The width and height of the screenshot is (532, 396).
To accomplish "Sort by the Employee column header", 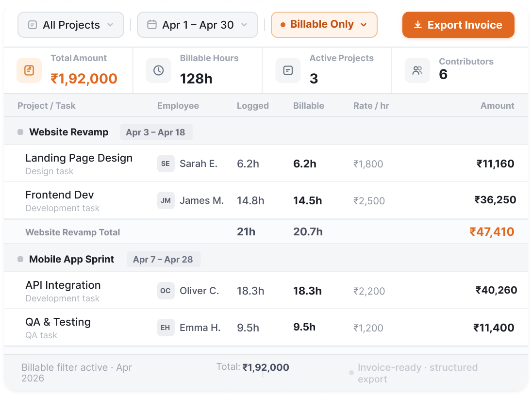I will [178, 105].
